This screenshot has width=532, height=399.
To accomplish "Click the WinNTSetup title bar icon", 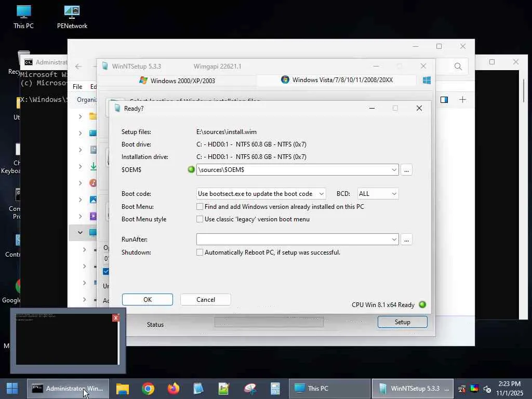I will [x=105, y=66].
